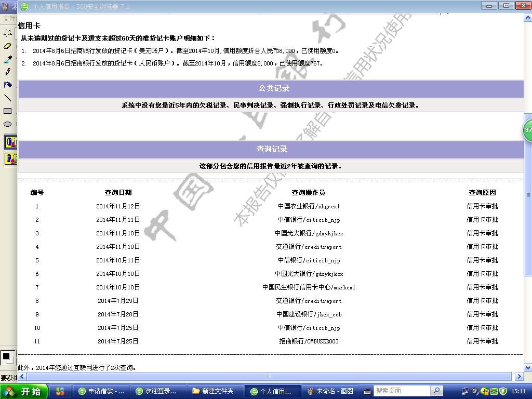Click 信用卡审批 reason in row 1
Viewport: 532px width, 399px height.
tap(483, 206)
